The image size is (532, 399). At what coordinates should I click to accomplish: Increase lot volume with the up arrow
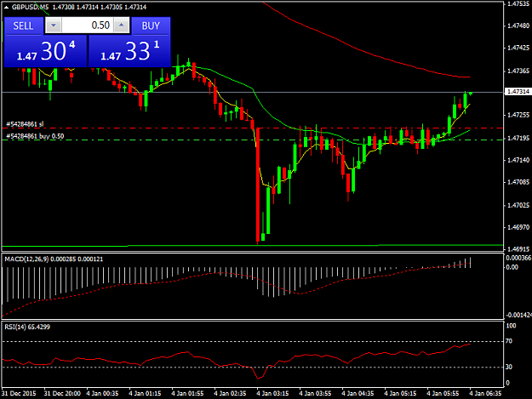[122, 26]
